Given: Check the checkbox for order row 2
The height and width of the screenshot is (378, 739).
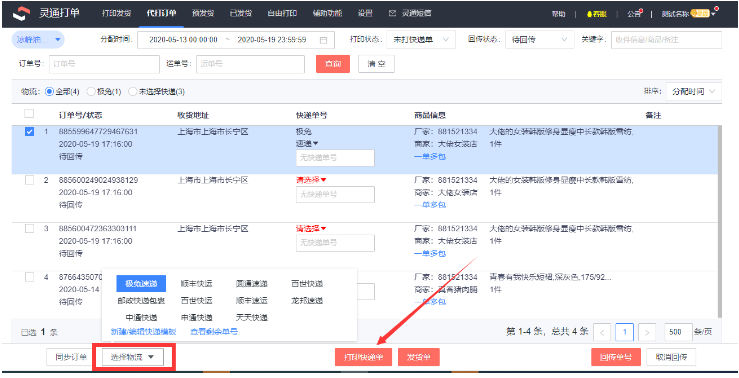Looking at the screenshot, I should (x=29, y=180).
